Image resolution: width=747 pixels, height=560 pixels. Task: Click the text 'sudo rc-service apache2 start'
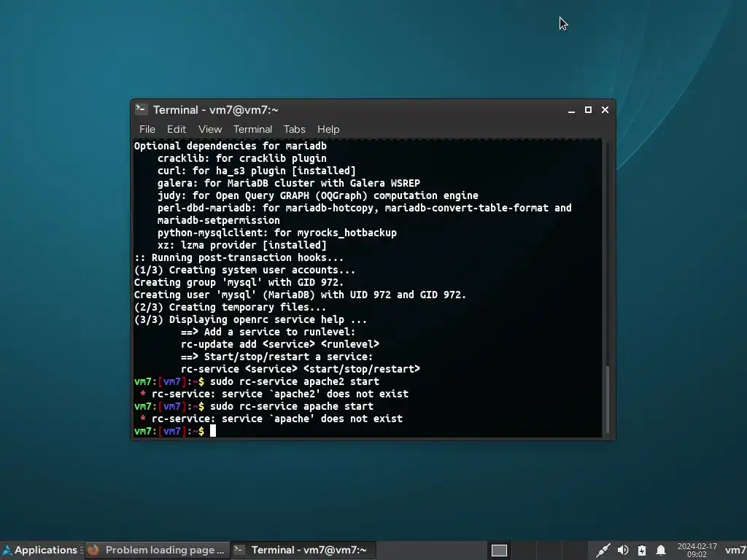(x=295, y=381)
